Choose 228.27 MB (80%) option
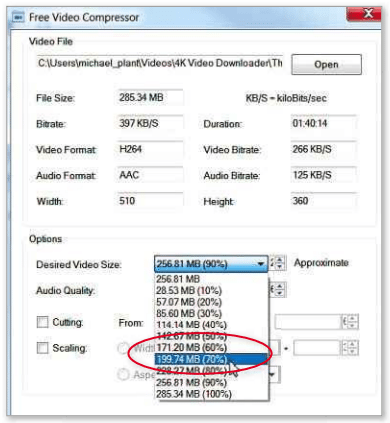This screenshot has width=390, height=423. pyautogui.click(x=211, y=370)
